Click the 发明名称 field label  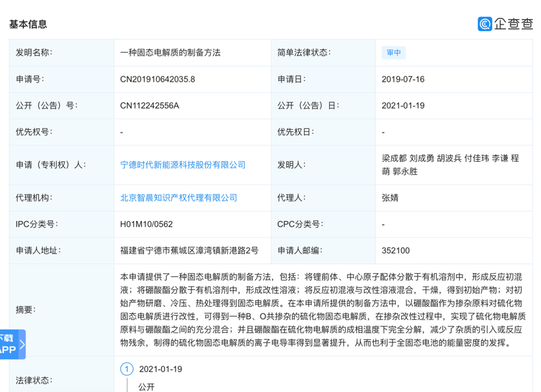pyautogui.click(x=34, y=52)
